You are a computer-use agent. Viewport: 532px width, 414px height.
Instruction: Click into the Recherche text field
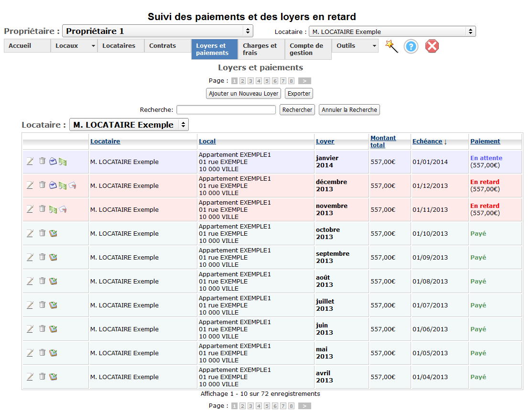click(x=226, y=109)
